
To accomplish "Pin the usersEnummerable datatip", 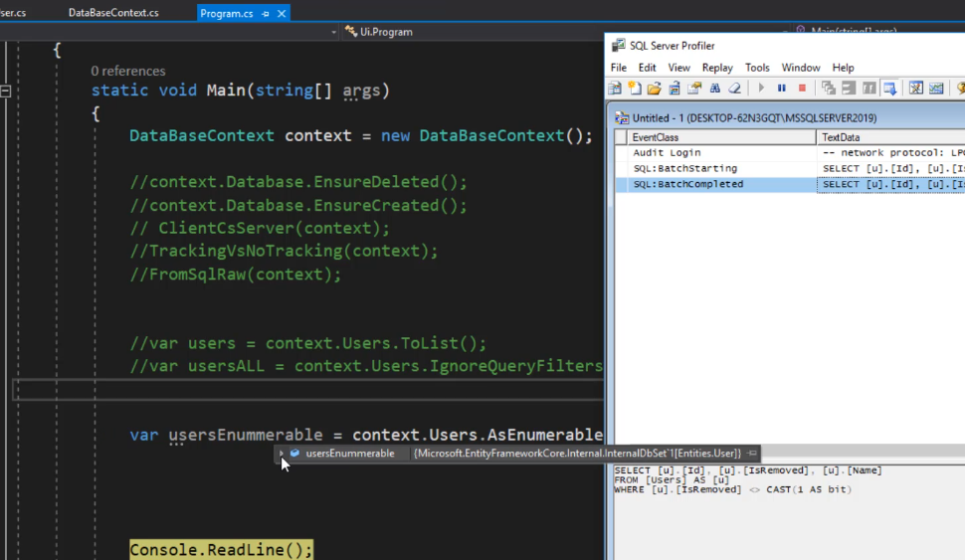I will point(752,453).
